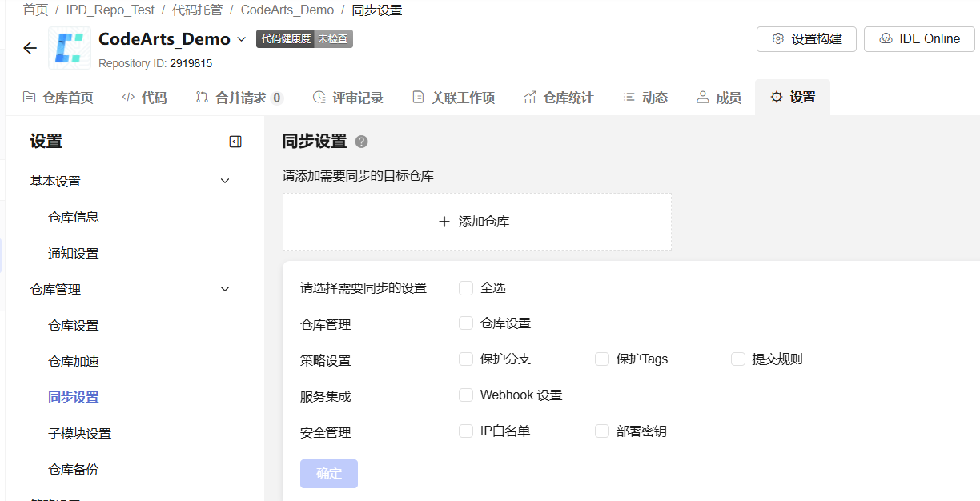Click the 同步设置 breadcrumb text
This screenshot has width=980, height=501.
coord(377,10)
